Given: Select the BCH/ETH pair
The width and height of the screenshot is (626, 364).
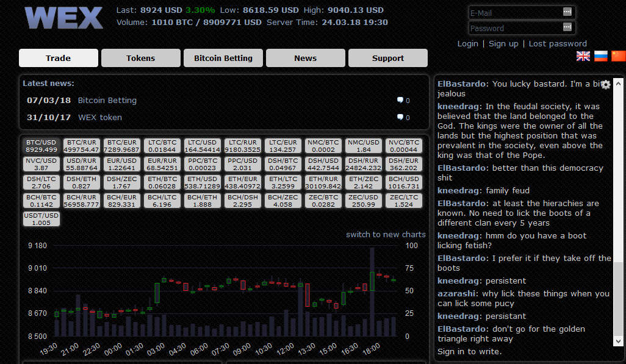Looking at the screenshot, I should click(203, 201).
